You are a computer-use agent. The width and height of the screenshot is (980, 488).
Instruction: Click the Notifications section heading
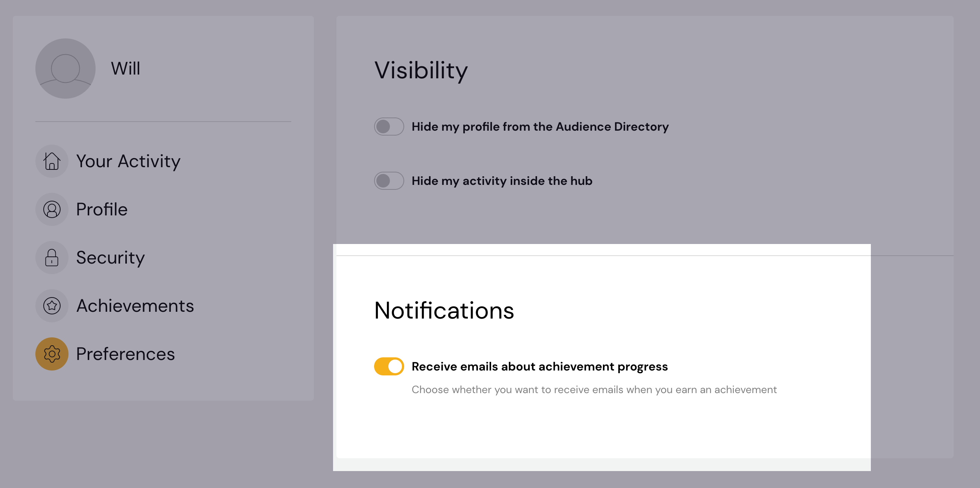[444, 311]
